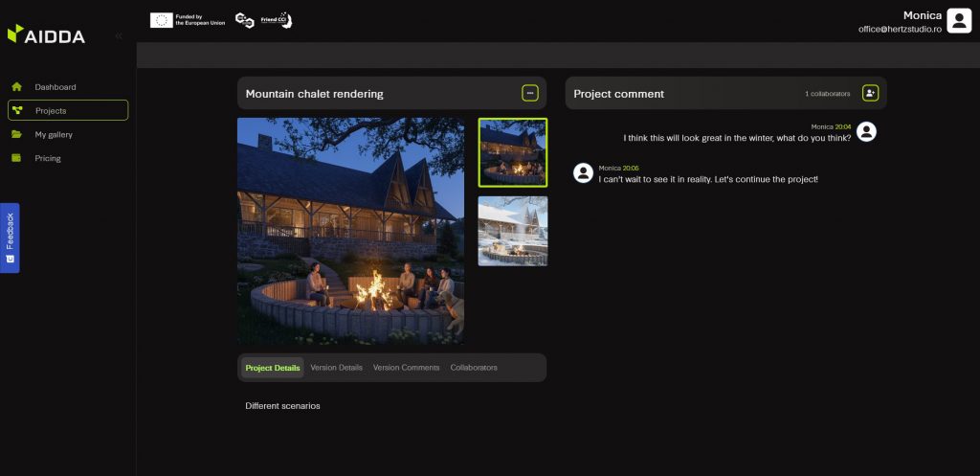Viewport: 980px width, 476px height.
Task: Click the AIDDA logo
Action: pos(46,35)
